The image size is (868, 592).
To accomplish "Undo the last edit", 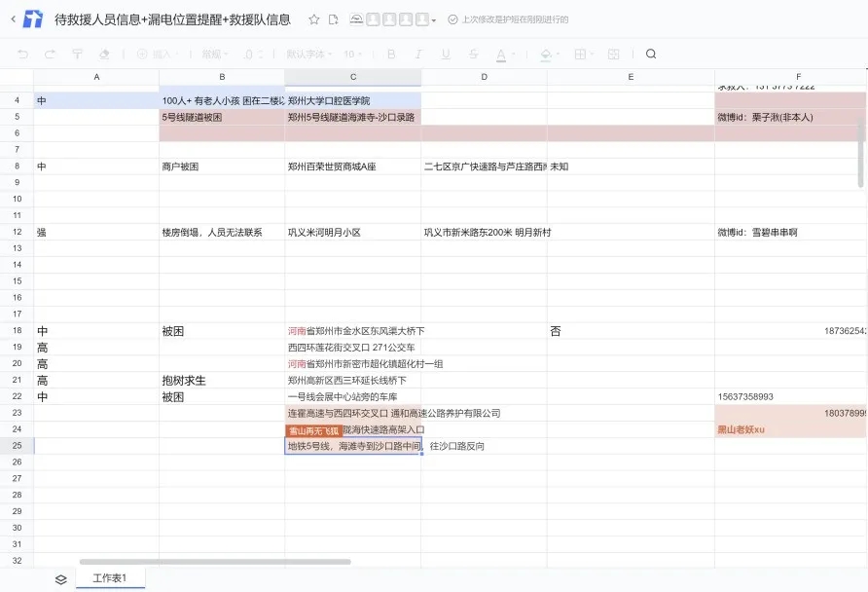I will coord(22,54).
